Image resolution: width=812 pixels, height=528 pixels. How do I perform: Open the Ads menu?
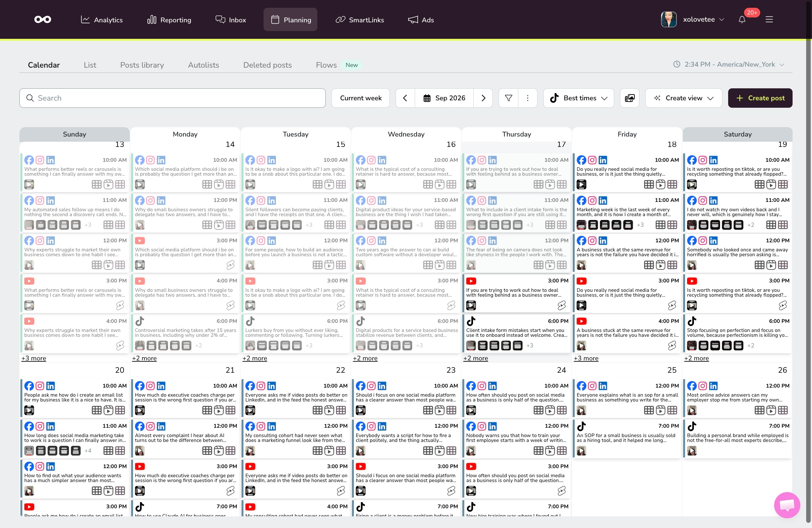pyautogui.click(x=421, y=19)
